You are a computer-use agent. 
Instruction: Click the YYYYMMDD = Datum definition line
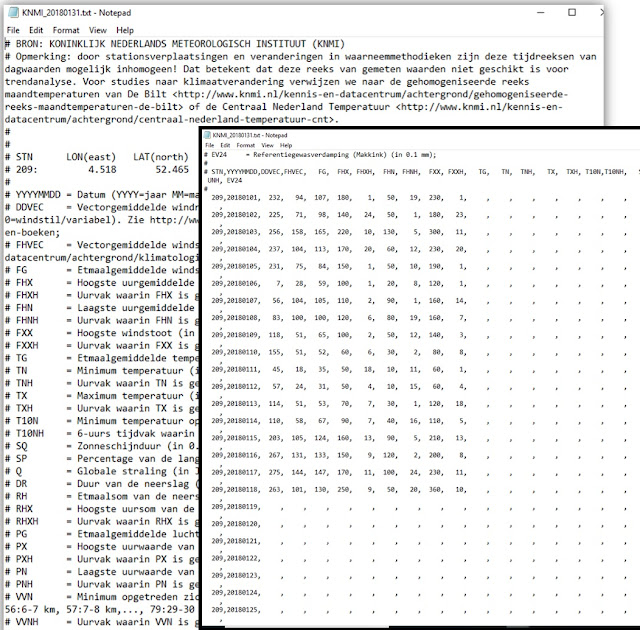(x=102, y=195)
